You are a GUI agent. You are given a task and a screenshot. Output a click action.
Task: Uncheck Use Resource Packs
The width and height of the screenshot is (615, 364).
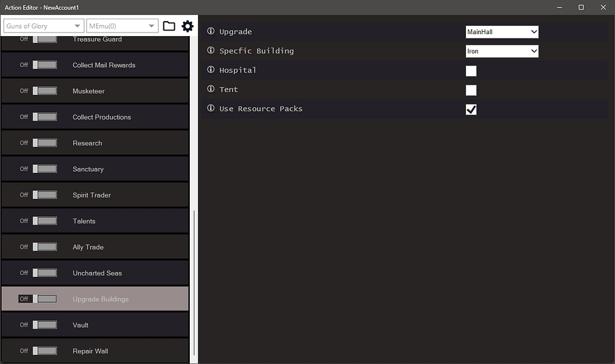(471, 109)
